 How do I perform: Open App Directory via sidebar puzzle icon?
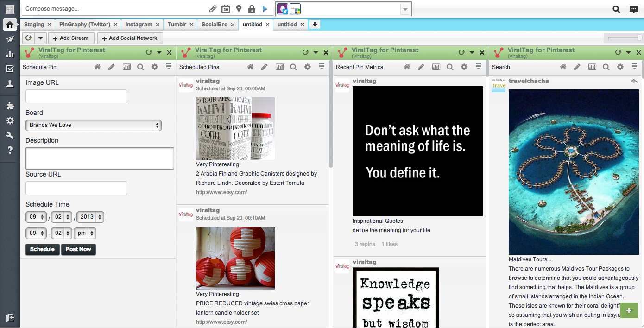[10, 106]
